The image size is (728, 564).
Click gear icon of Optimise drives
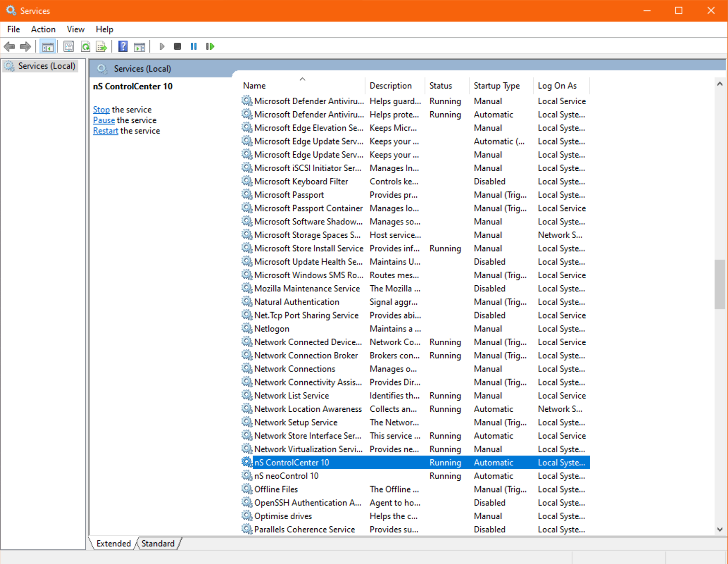click(246, 516)
